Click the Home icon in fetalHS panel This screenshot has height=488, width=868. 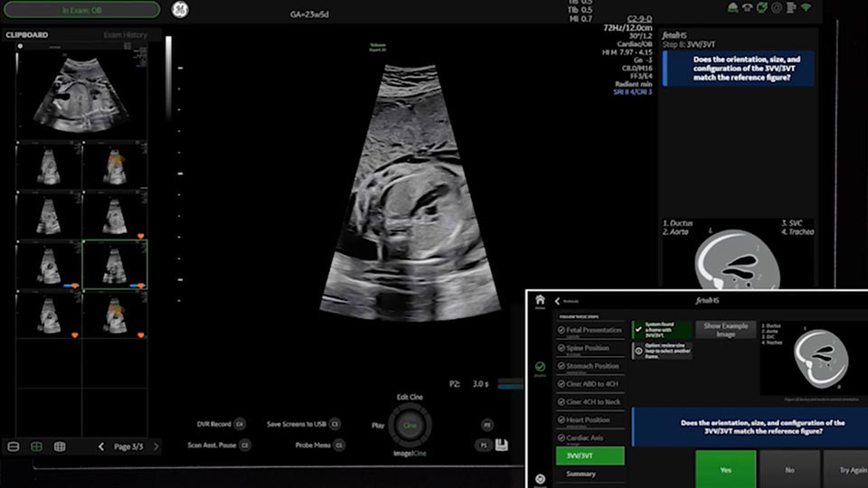540,301
